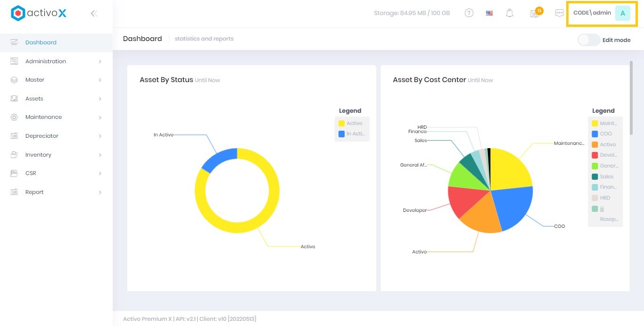Image resolution: width=644 pixels, height=327 pixels.
Task: Click the chat message icon in header
Action: coord(560,13)
